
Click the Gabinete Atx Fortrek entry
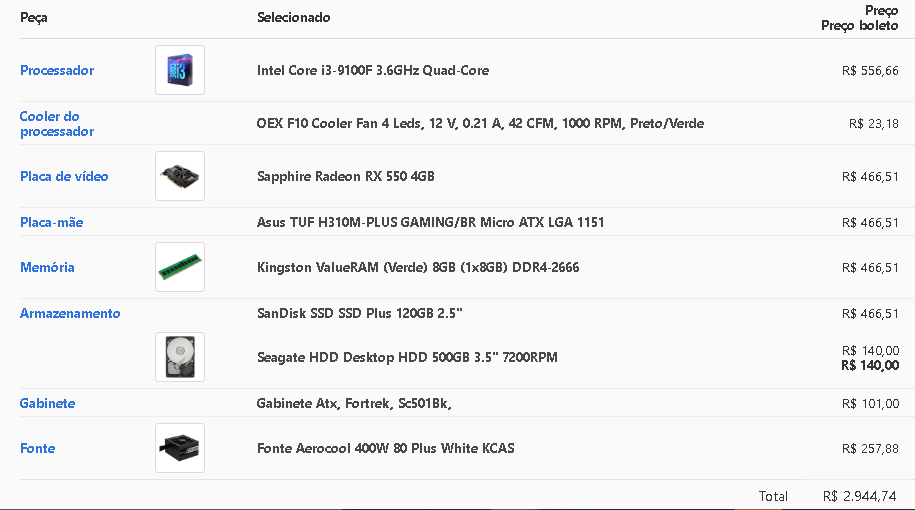pyautogui.click(x=354, y=403)
